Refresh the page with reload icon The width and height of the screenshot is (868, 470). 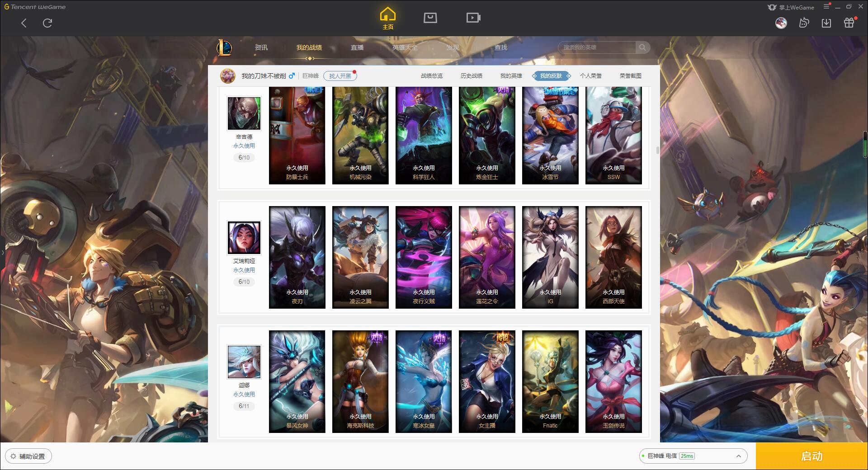point(47,23)
